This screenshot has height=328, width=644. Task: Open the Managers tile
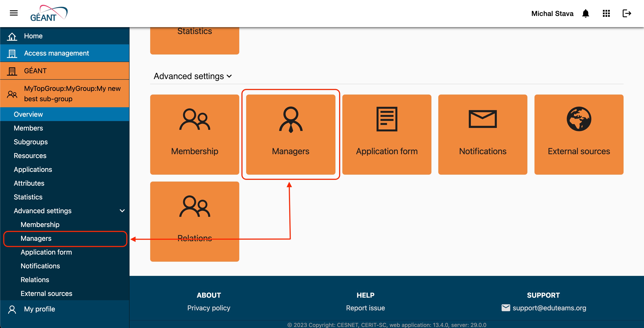point(290,134)
